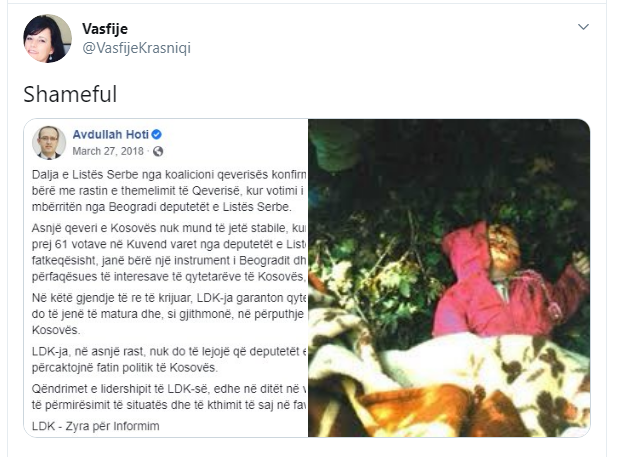Click the paragraph starting "Qëndrimet e lidershipit"
The height and width of the screenshot is (457, 617).
pos(169,397)
